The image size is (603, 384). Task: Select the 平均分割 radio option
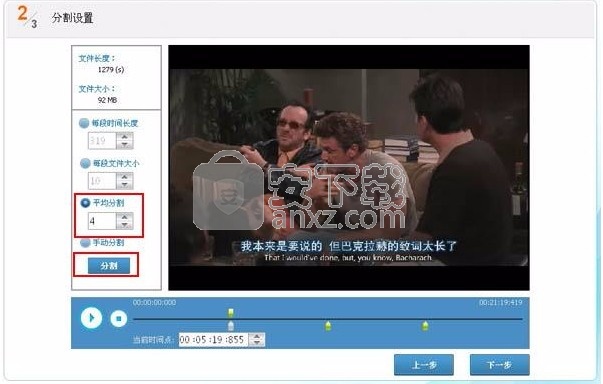(x=85, y=203)
